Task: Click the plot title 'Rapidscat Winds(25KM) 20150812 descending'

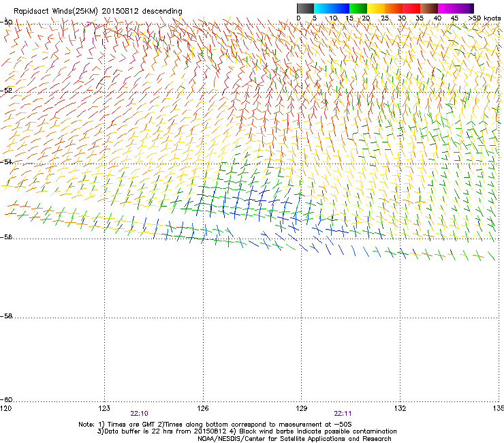Action: (97, 11)
